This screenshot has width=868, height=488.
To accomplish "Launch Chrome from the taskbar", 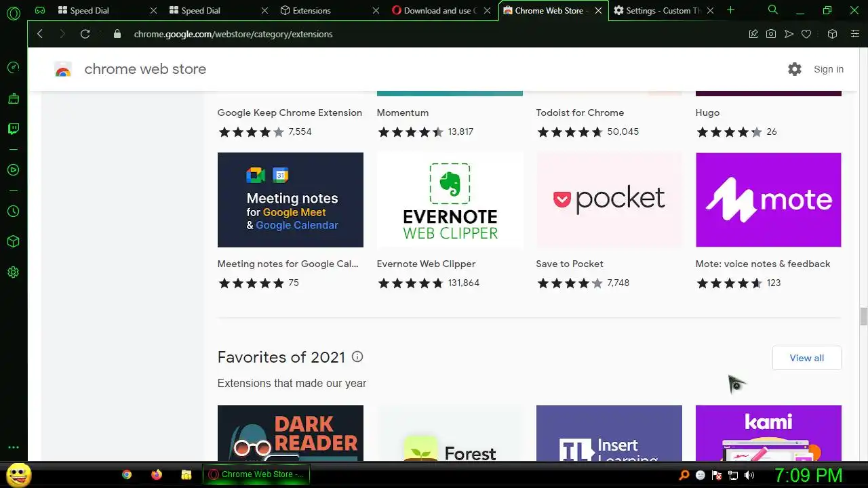I will [x=127, y=474].
